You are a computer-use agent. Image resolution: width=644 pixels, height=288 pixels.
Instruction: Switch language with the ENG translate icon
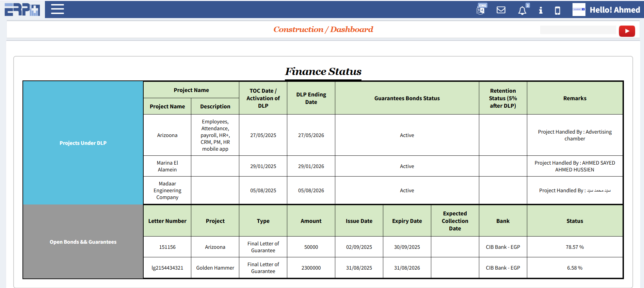481,10
